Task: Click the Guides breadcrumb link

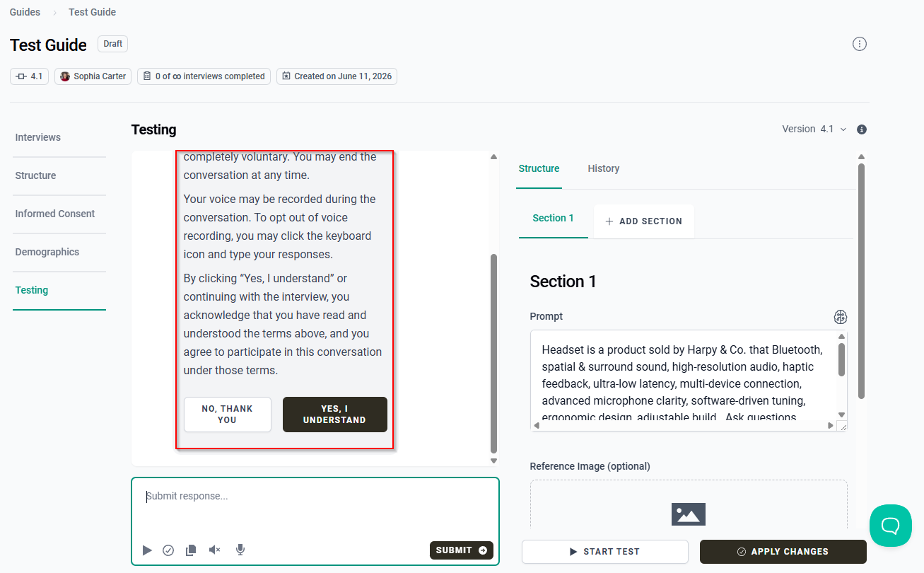Action: click(25, 12)
